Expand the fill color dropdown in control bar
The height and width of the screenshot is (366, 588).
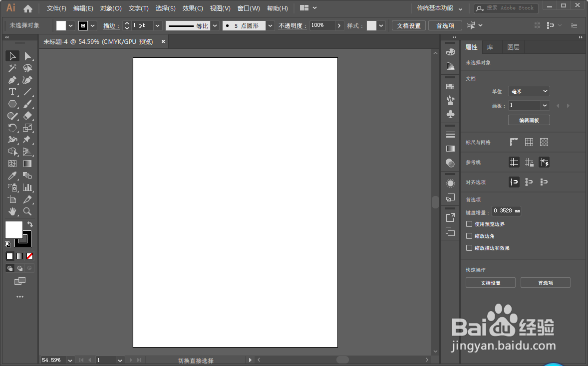70,25
